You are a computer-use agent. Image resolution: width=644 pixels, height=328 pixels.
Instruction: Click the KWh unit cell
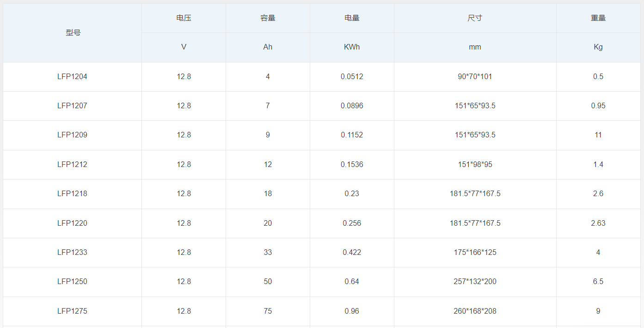352,47
